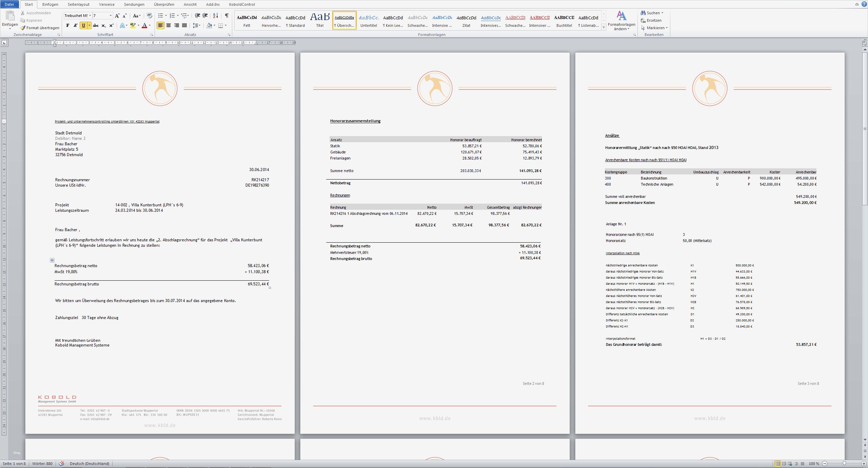The width and height of the screenshot is (868, 468).
Task: Click Format übertragen button
Action: click(x=39, y=28)
